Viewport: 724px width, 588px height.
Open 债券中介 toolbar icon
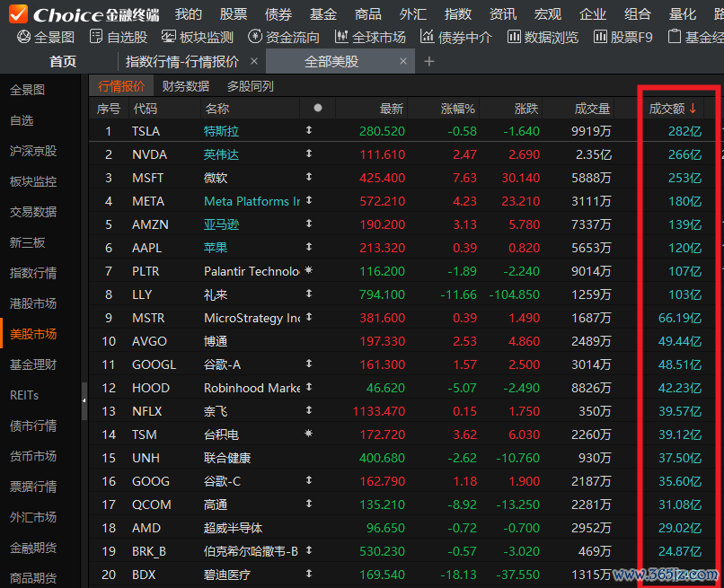[427, 37]
